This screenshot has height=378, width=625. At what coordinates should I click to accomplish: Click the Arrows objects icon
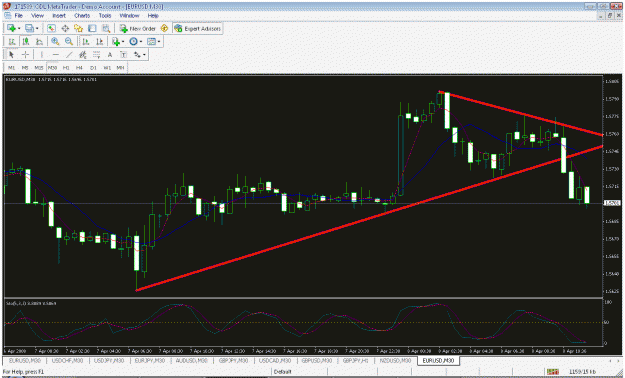(x=137, y=55)
